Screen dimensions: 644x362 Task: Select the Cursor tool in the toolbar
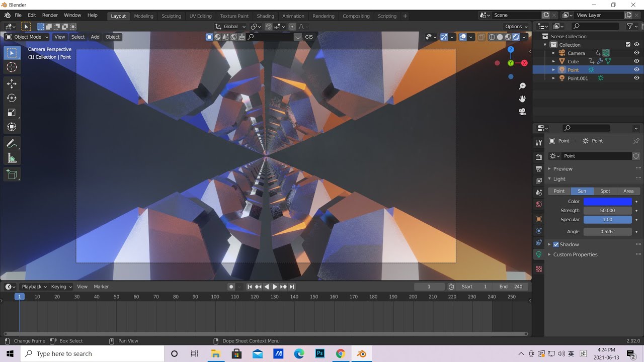click(x=12, y=67)
